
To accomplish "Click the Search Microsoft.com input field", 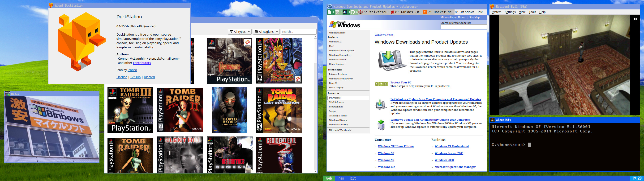I will [464, 27].
